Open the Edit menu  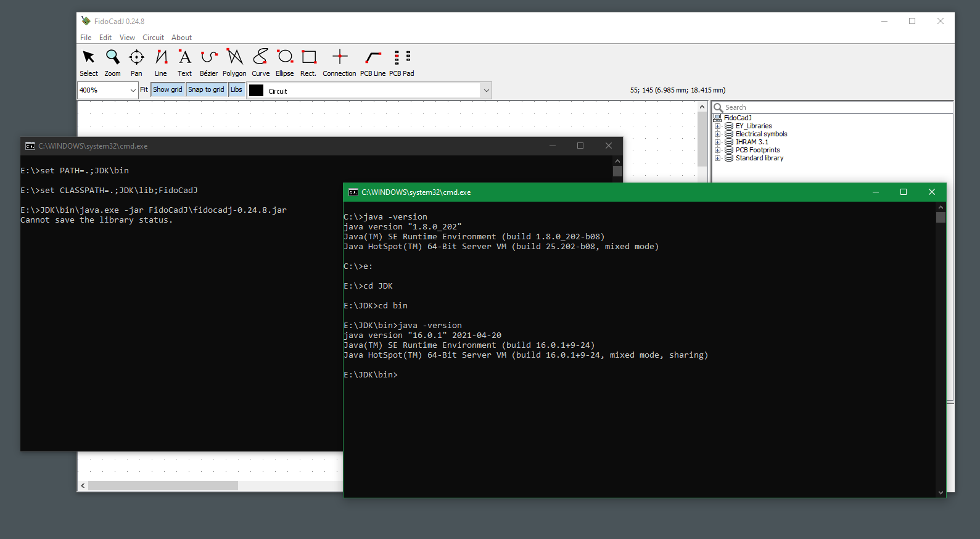[105, 38]
